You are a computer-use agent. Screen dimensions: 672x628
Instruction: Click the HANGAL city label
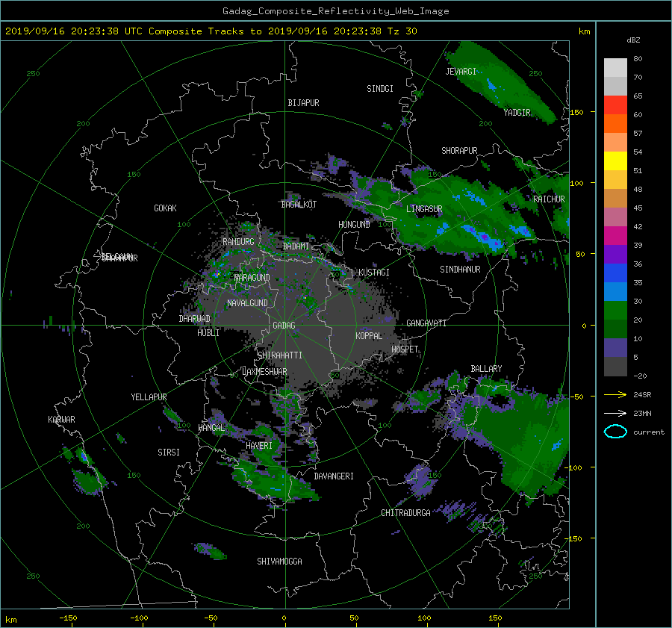tap(211, 428)
